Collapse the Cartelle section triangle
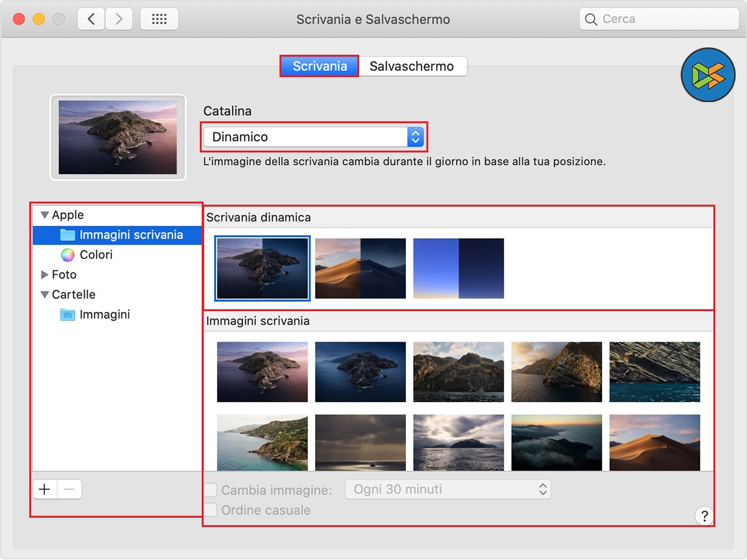Image resolution: width=747 pixels, height=560 pixels. pyautogui.click(x=44, y=295)
